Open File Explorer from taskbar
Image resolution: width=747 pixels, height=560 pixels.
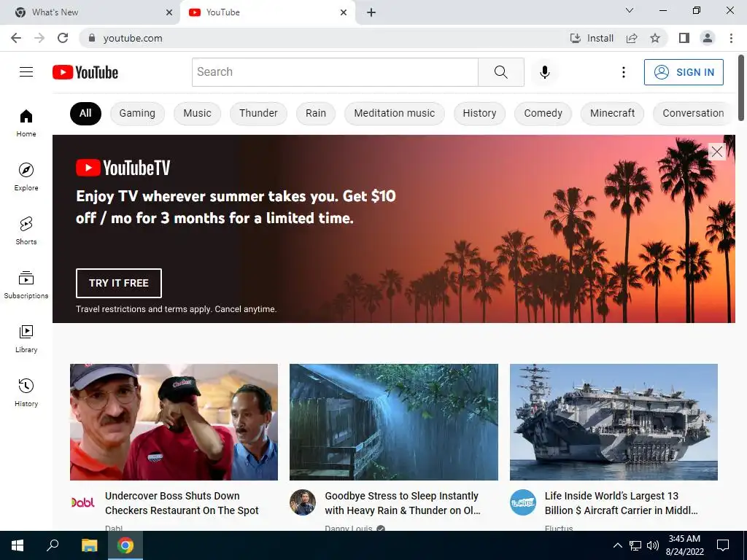click(x=89, y=545)
